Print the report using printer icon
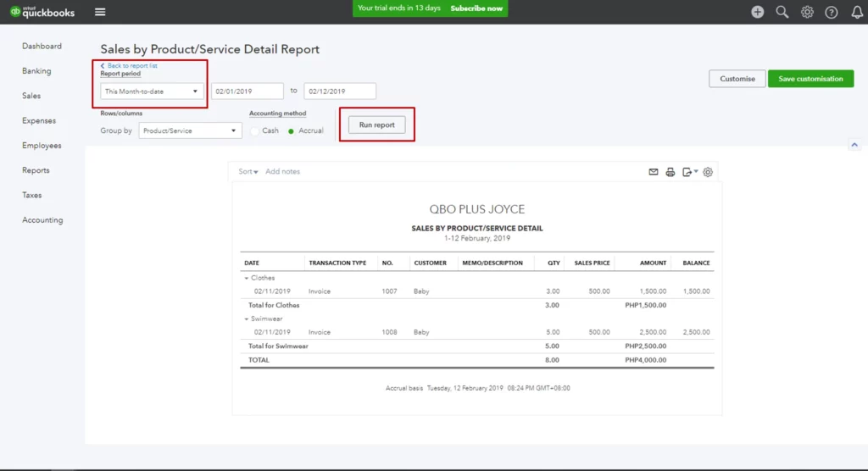Image resolution: width=868 pixels, height=471 pixels. tap(670, 172)
